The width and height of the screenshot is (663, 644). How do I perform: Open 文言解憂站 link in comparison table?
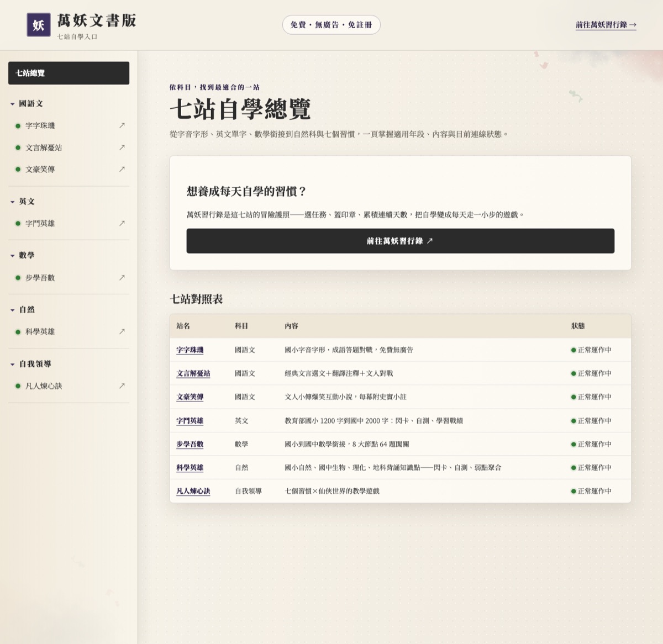(x=193, y=373)
